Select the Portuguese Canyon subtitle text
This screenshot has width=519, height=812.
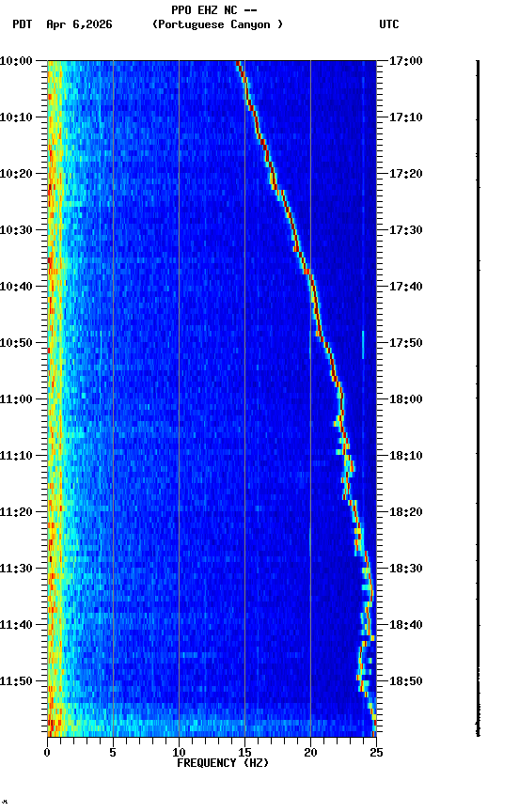pos(217,24)
